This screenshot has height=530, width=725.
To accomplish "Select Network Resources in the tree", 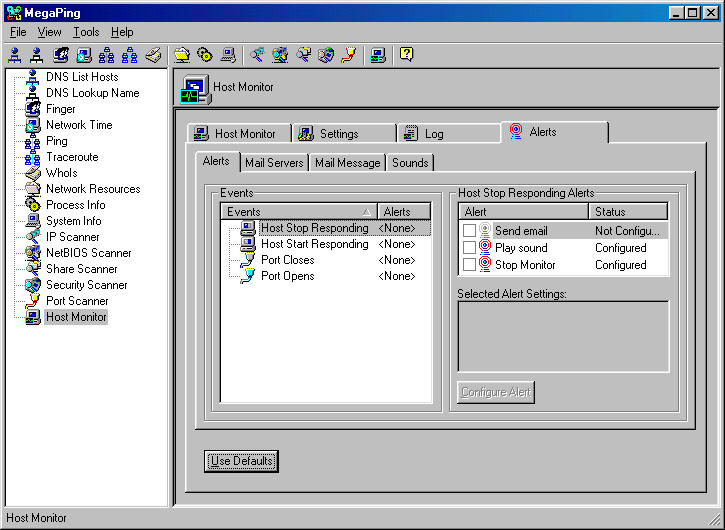I will click(93, 189).
